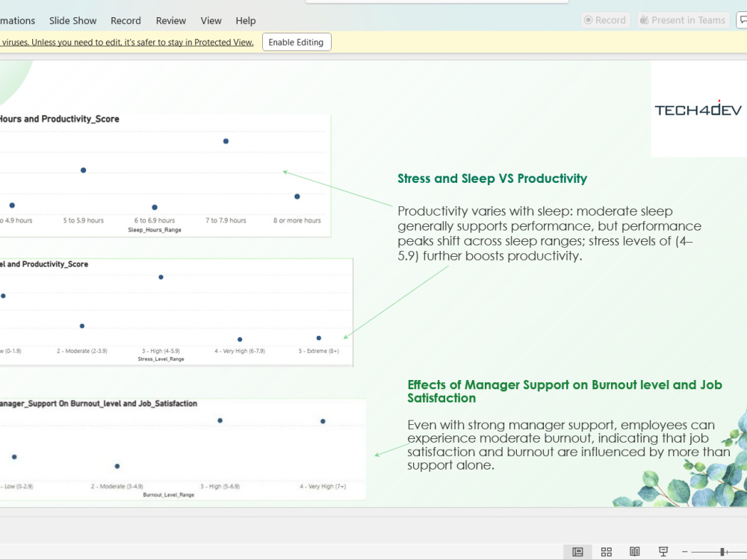
Task: Open the Record ribbon tab
Action: pyautogui.click(x=125, y=20)
